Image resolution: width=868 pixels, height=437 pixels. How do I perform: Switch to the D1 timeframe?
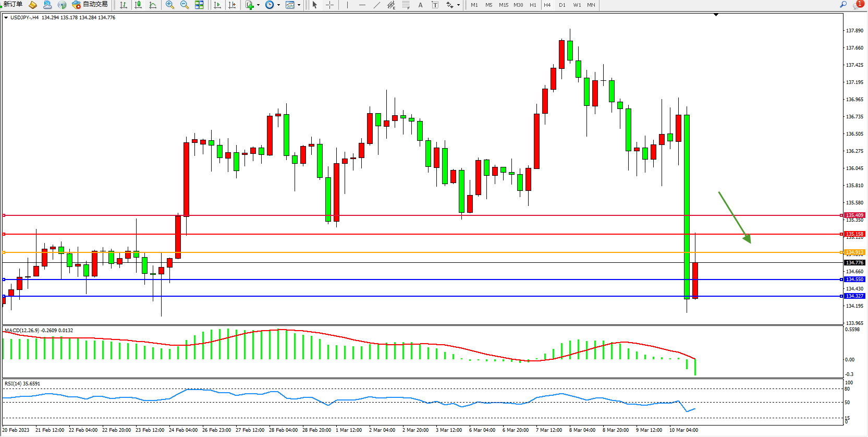[x=562, y=5]
